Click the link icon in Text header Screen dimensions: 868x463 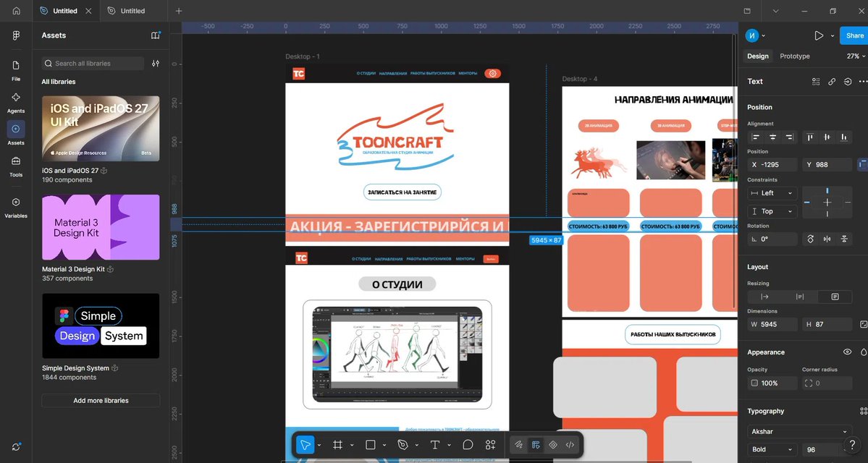832,81
